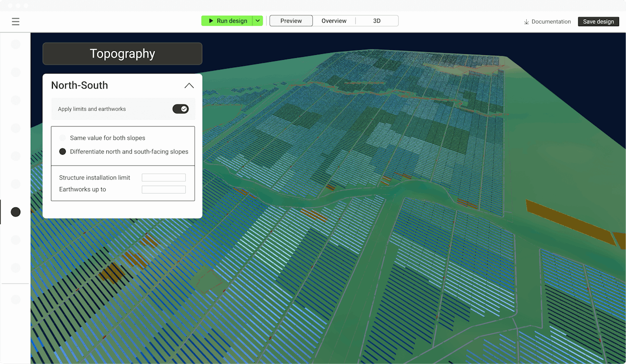Viewport: 626px width, 364px height.
Task: Select the topmost sidebar step circle
Action: pyautogui.click(x=16, y=44)
